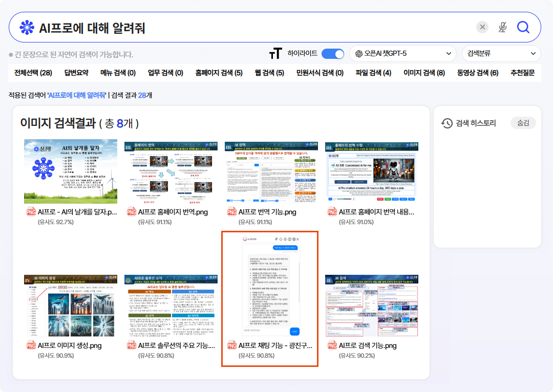The image size is (553, 392).
Task: Open AI프로 홈페이지 번역.png file link
Action: pyautogui.click(x=173, y=212)
